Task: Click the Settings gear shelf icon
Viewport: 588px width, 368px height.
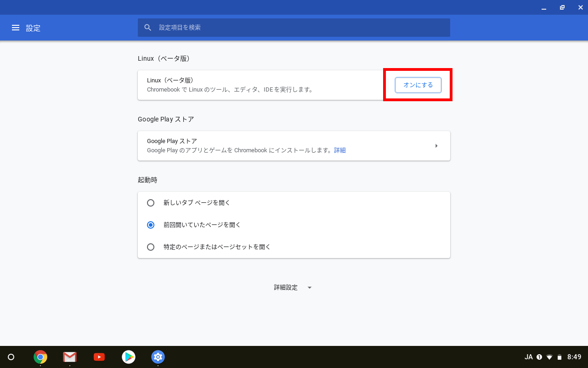Action: coord(158,357)
